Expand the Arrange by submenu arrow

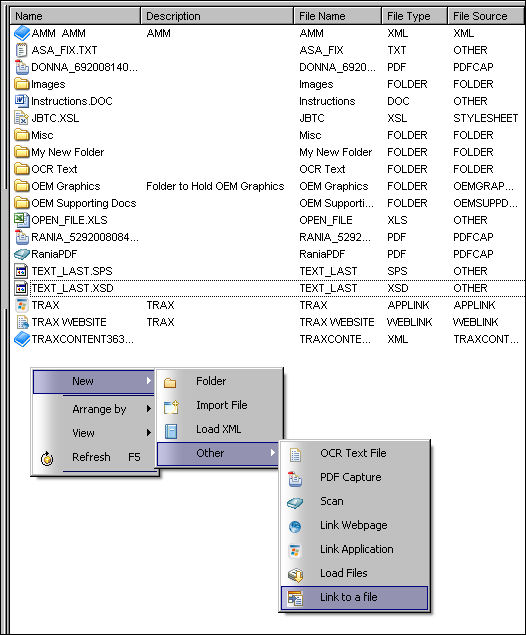click(149, 409)
